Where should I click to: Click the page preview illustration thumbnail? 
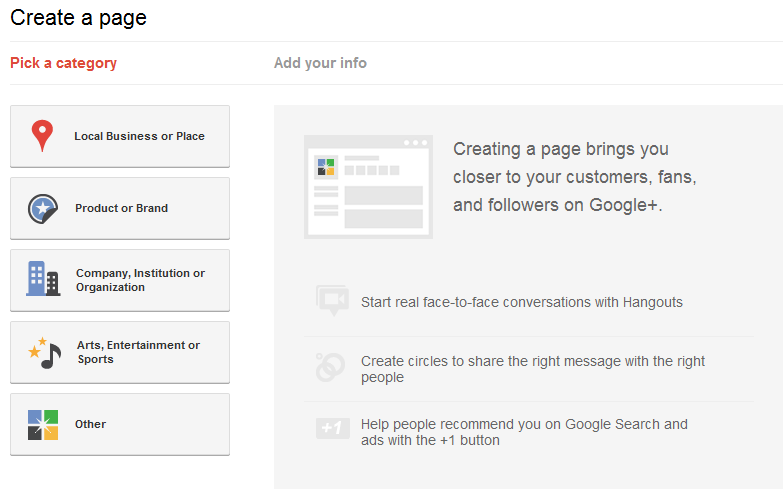(x=368, y=187)
